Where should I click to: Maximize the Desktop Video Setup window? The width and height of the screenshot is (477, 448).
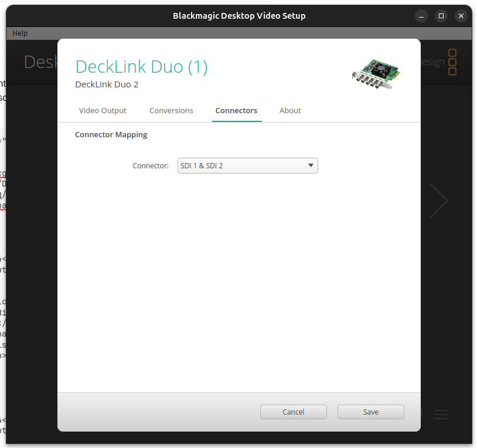click(x=441, y=16)
